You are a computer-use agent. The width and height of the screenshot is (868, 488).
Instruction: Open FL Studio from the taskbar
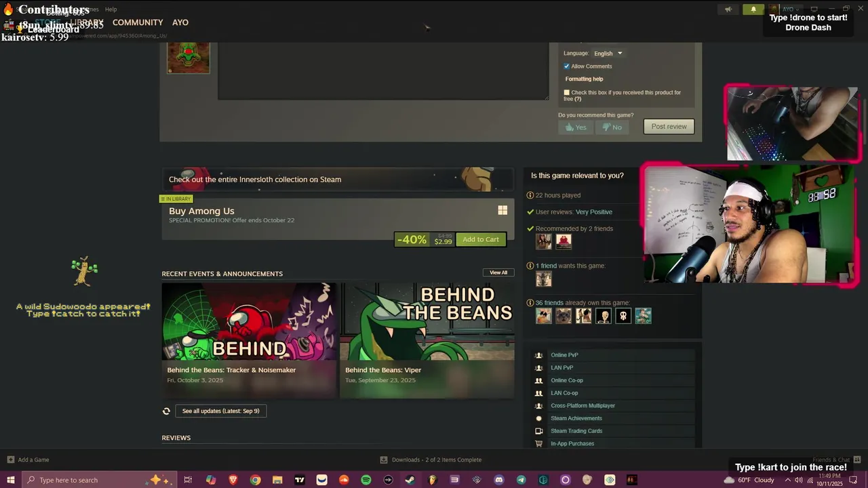point(433,480)
